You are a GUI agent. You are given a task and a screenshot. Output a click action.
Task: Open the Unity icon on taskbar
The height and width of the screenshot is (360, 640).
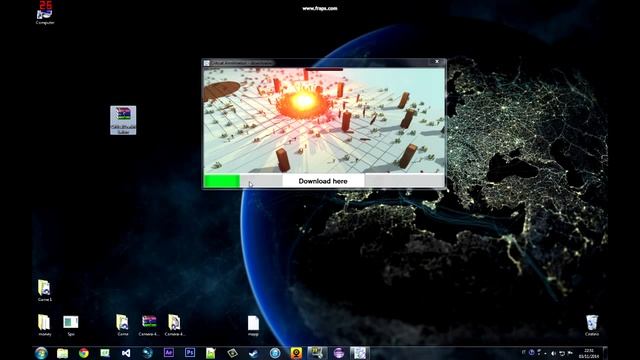(232, 353)
